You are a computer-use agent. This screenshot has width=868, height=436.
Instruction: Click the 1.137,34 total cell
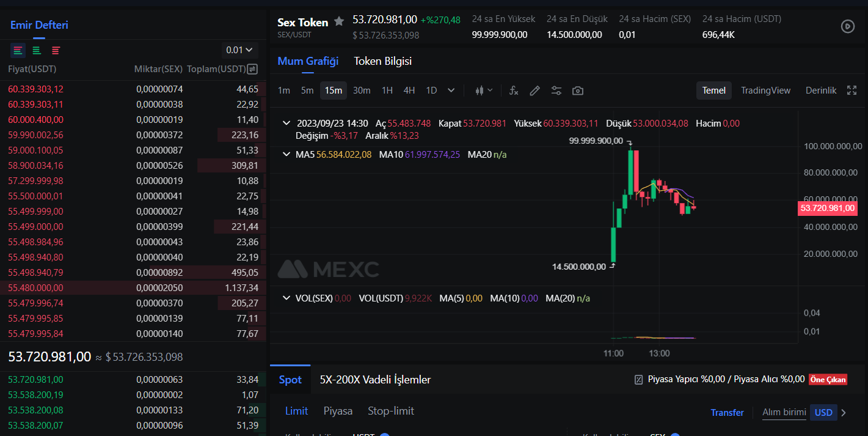[x=241, y=288]
